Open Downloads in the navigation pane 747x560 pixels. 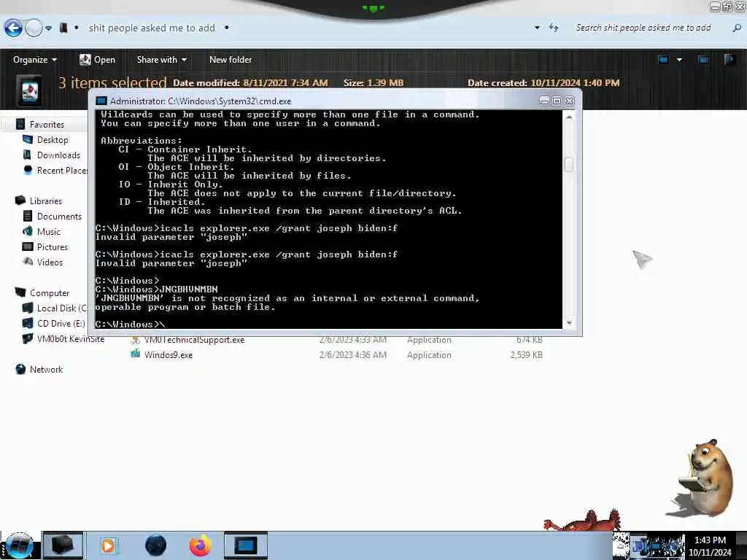click(58, 155)
